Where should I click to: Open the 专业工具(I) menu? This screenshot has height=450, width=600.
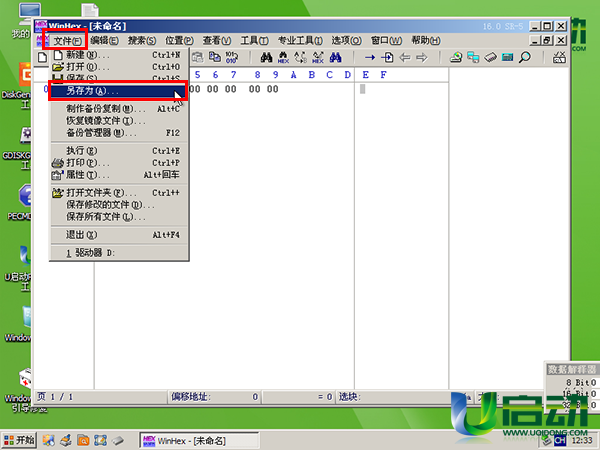tap(300, 41)
